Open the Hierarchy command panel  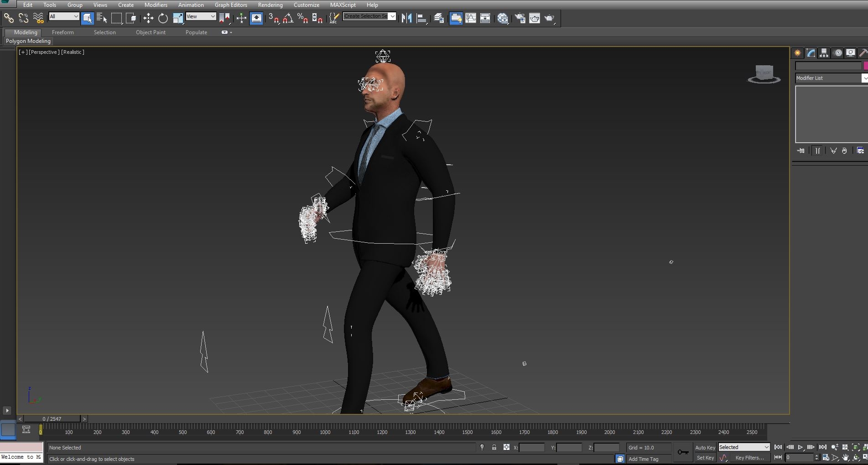click(x=824, y=52)
